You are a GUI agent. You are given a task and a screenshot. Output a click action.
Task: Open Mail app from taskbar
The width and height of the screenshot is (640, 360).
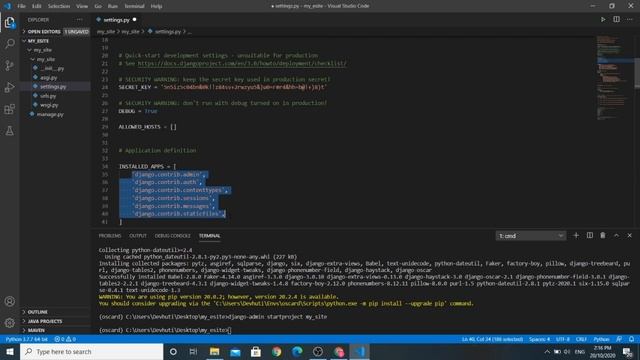point(235,351)
